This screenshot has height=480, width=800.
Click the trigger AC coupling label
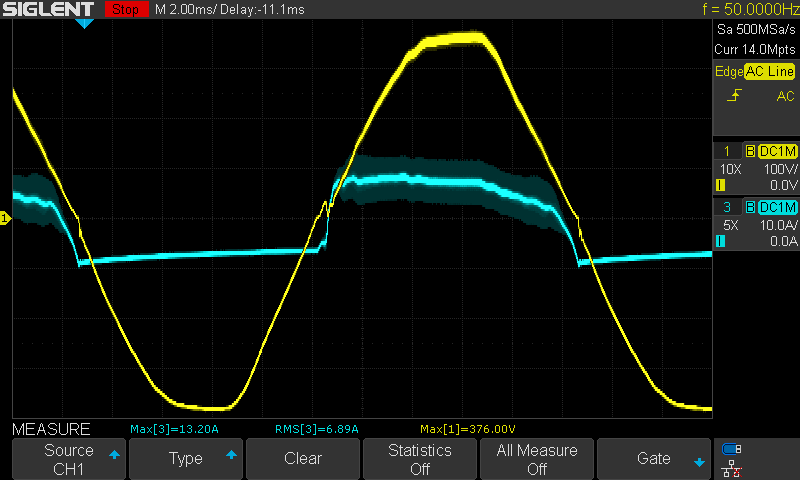click(785, 96)
